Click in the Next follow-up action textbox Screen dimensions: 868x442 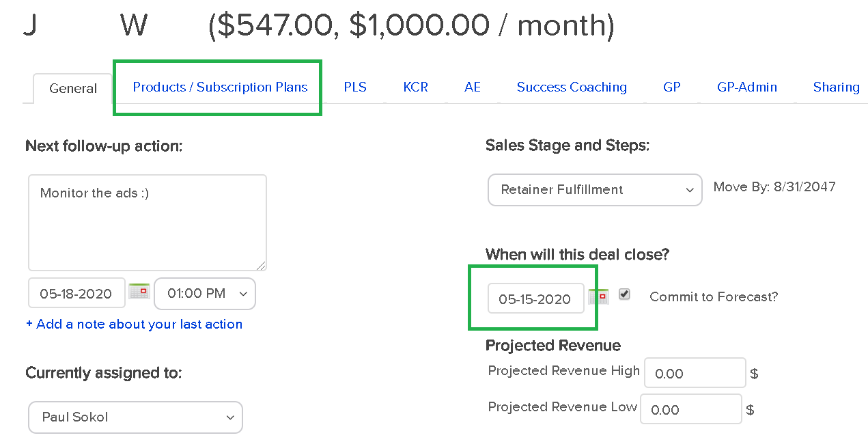point(147,223)
